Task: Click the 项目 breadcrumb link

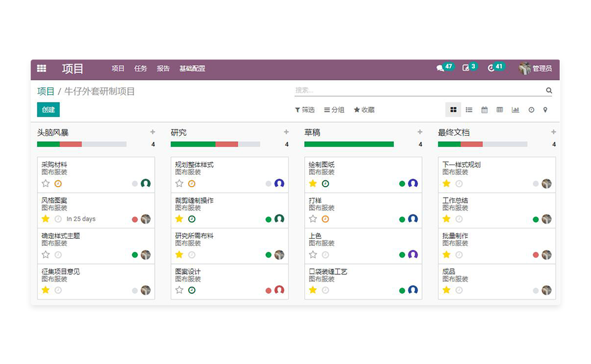Action: coord(45,91)
